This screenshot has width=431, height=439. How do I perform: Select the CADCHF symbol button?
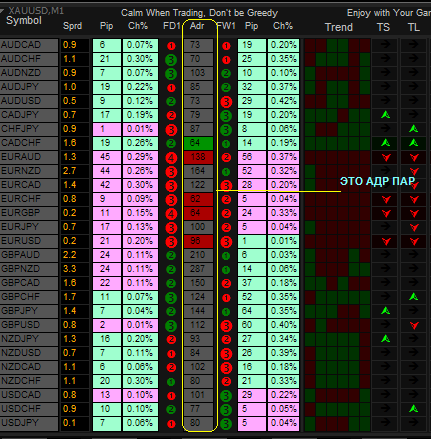29,143
